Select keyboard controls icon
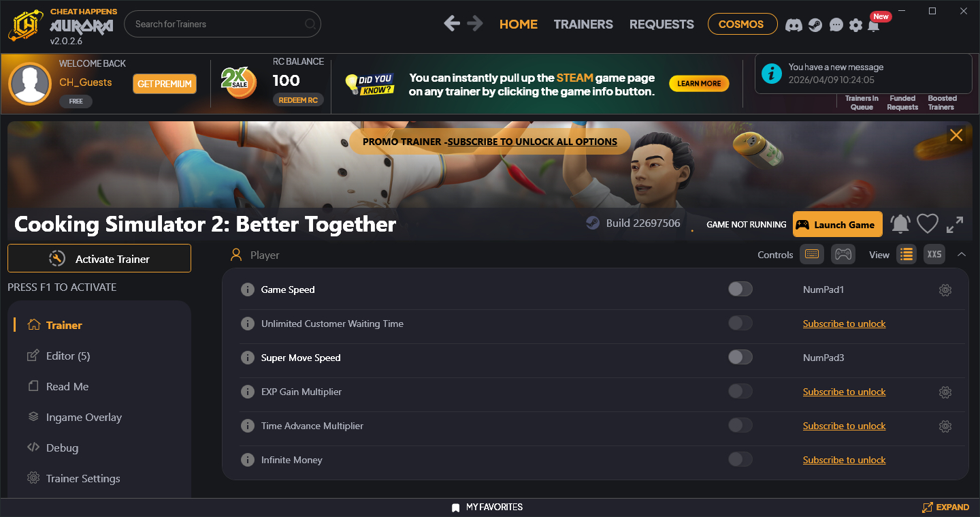The height and width of the screenshot is (517, 980). [x=812, y=255]
